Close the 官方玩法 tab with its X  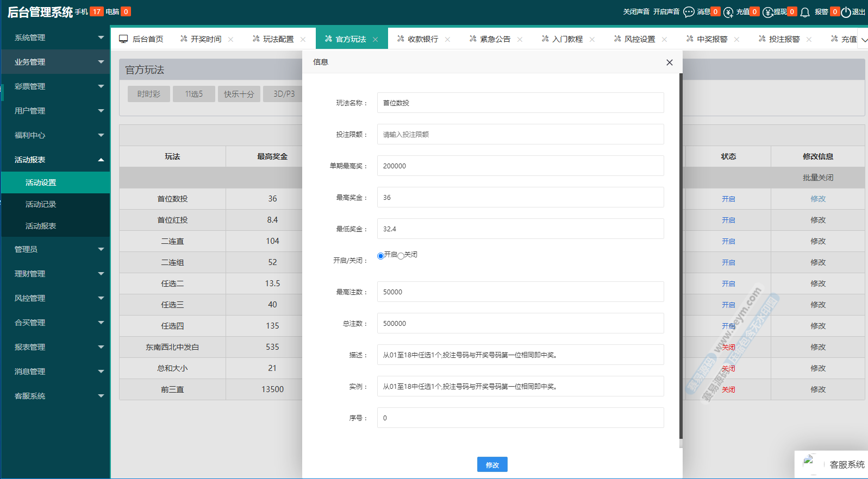tap(376, 39)
